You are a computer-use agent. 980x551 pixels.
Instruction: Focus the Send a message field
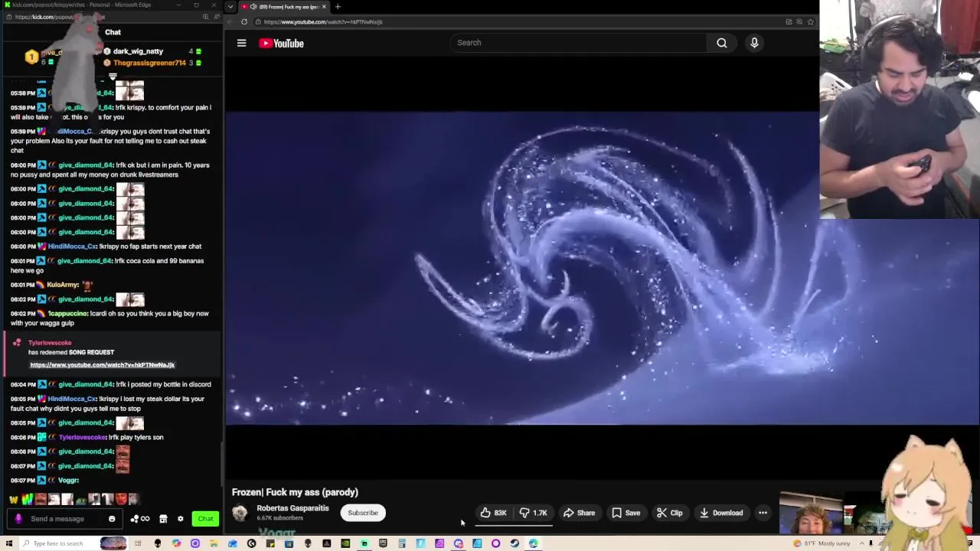pyautogui.click(x=65, y=519)
